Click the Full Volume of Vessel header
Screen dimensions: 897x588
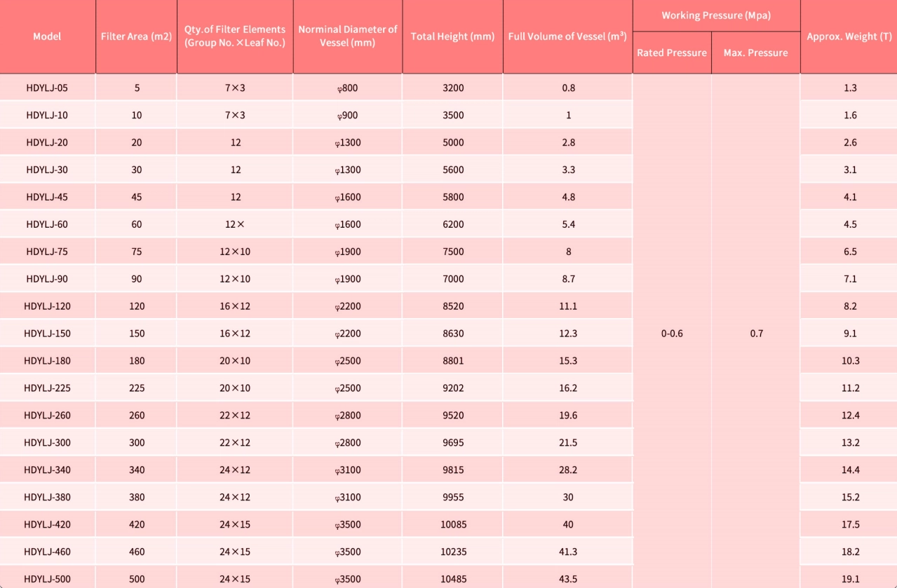point(567,36)
